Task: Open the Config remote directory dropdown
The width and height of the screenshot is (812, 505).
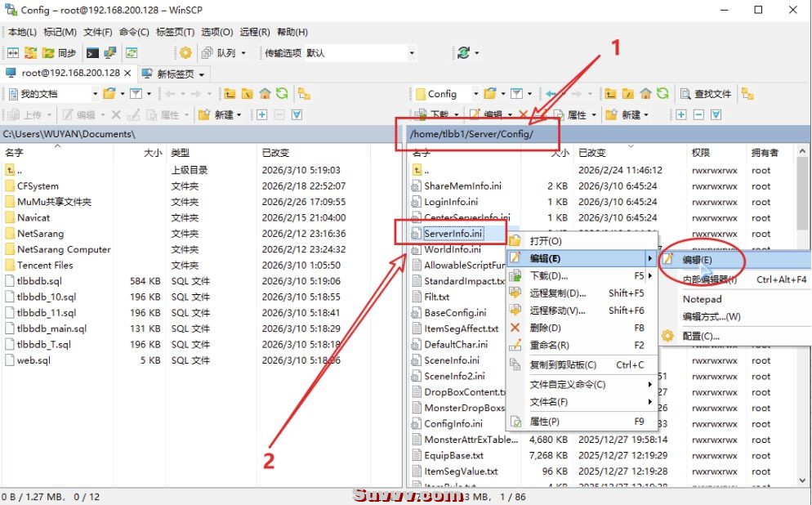Action: pos(474,94)
